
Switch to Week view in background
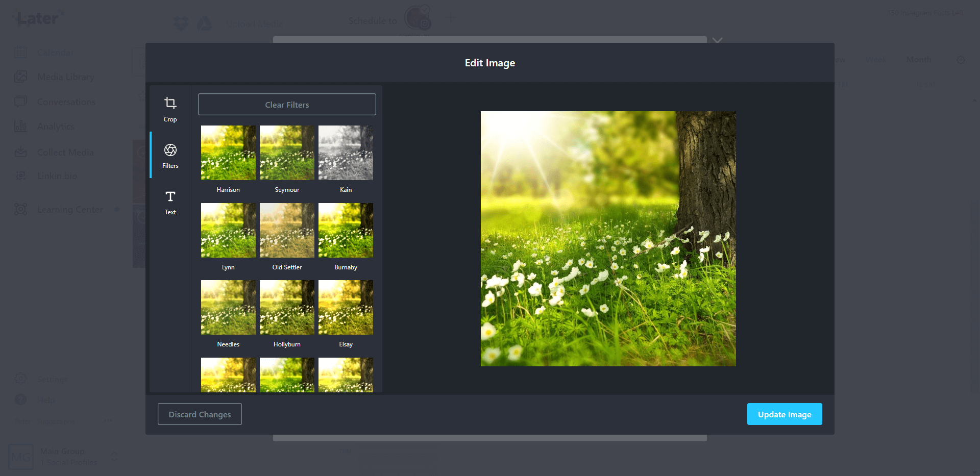coord(876,60)
